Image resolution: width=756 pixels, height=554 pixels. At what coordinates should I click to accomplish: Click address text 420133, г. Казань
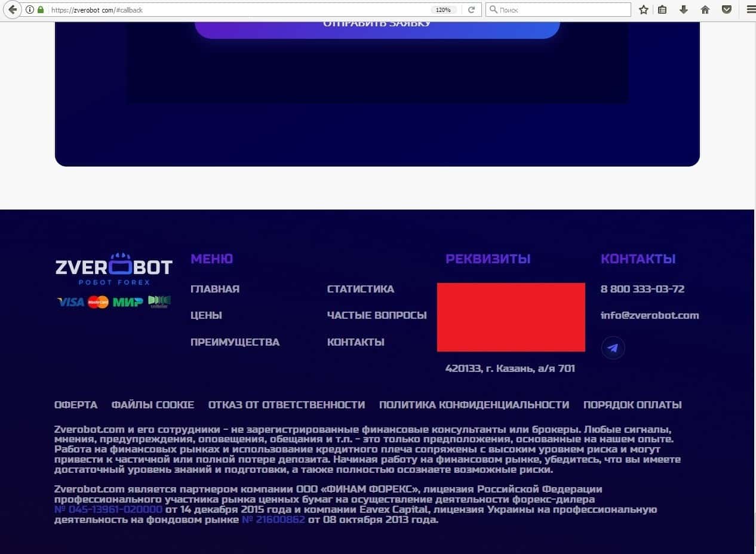(510, 368)
